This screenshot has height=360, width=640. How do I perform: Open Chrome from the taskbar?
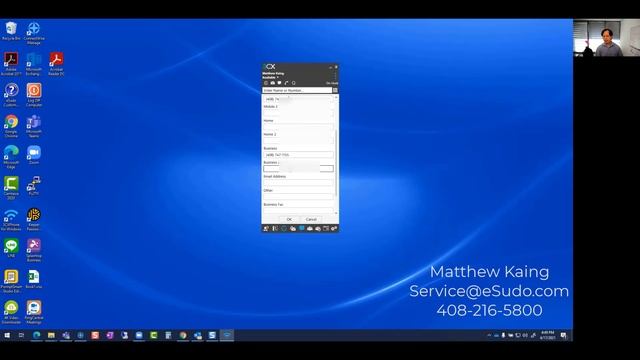pyautogui.click(x=183, y=335)
